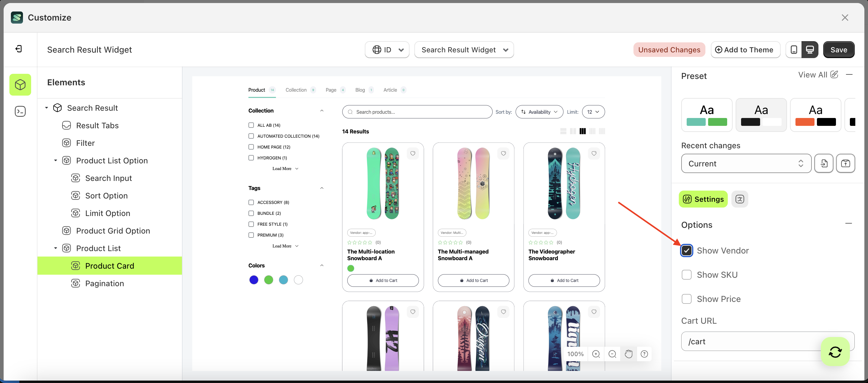The width and height of the screenshot is (868, 383).
Task: Select the Blog results tab
Action: [x=360, y=90]
